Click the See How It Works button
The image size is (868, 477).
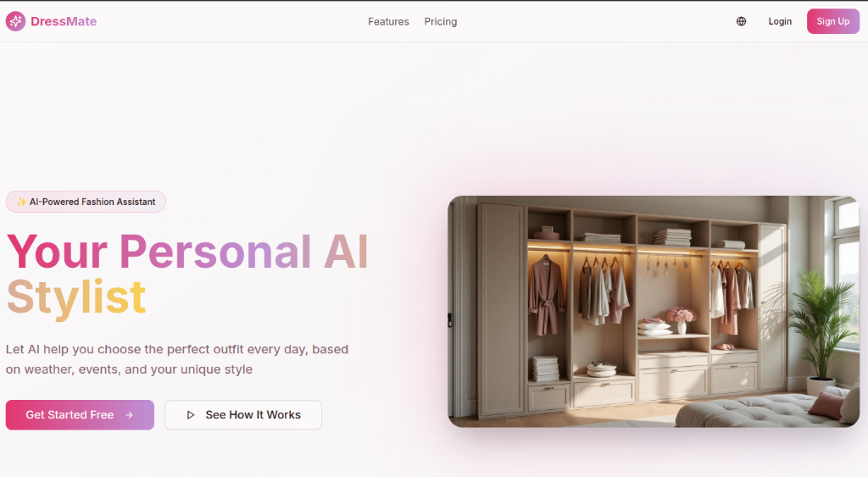[243, 415]
